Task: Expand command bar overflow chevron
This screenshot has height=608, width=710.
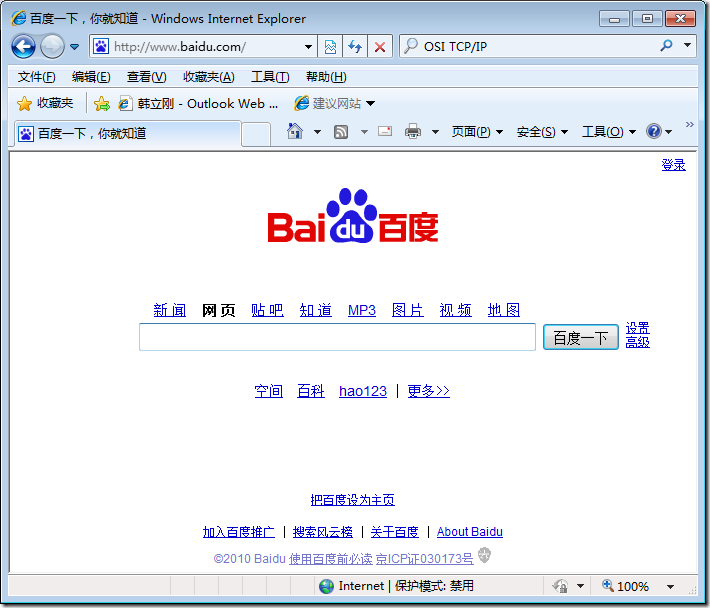Action: [689, 124]
